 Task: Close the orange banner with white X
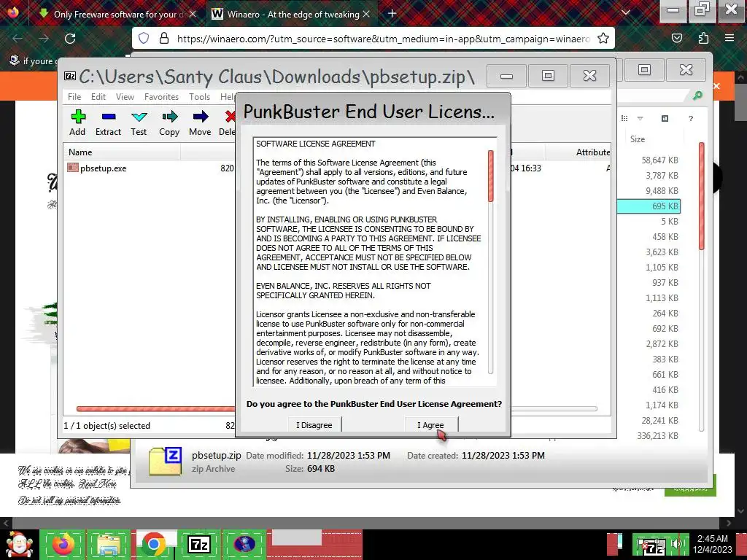pos(716,86)
